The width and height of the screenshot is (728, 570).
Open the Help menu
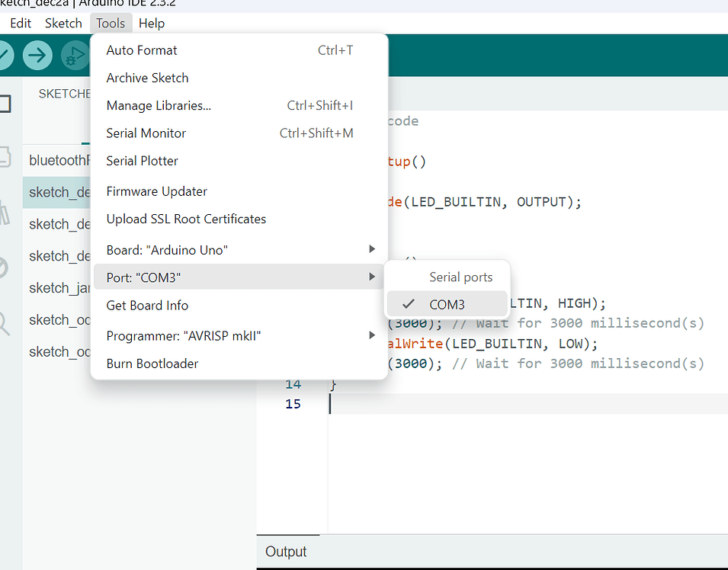152,23
